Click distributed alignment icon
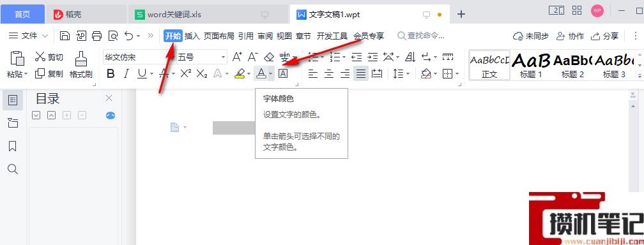Image resolution: width=644 pixels, height=245 pixels. (x=376, y=74)
